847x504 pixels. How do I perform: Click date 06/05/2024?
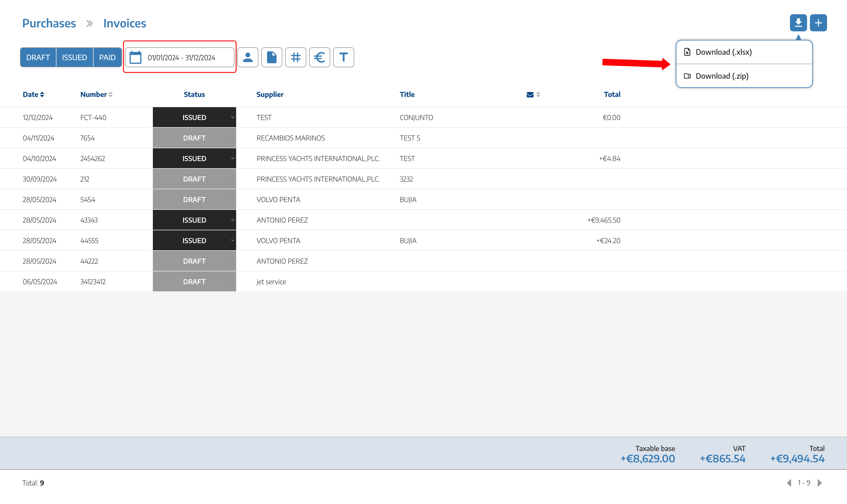coord(40,282)
